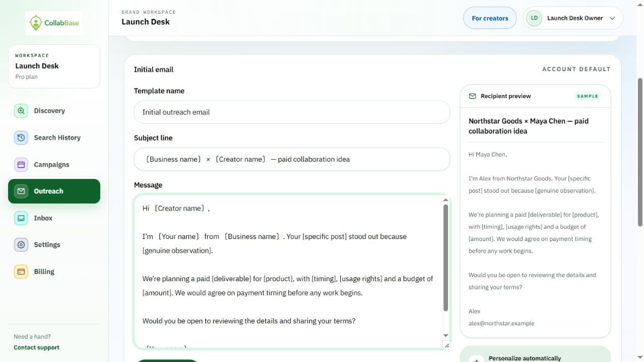644x362 pixels.
Task: Click the Inbox tray icon
Action: tap(21, 218)
